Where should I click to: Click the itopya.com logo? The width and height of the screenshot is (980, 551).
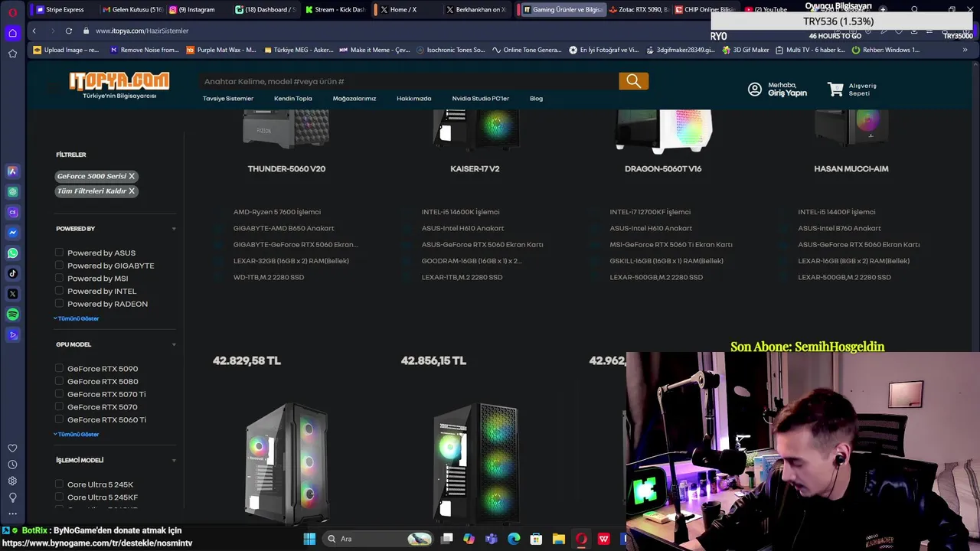click(119, 85)
